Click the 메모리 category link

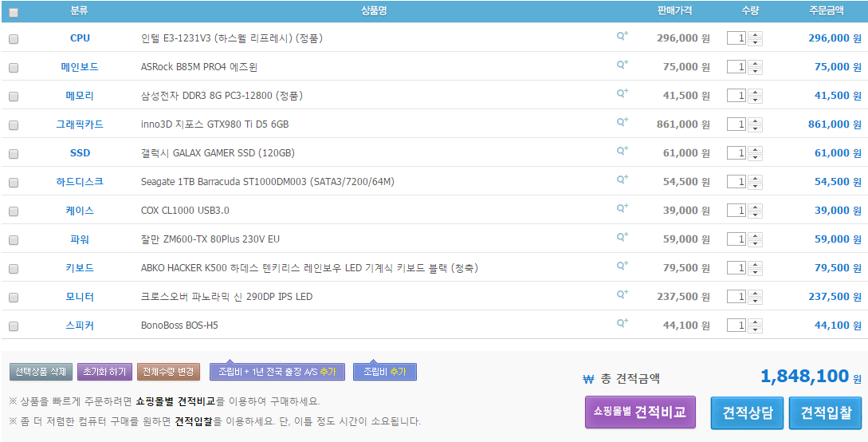click(x=80, y=96)
